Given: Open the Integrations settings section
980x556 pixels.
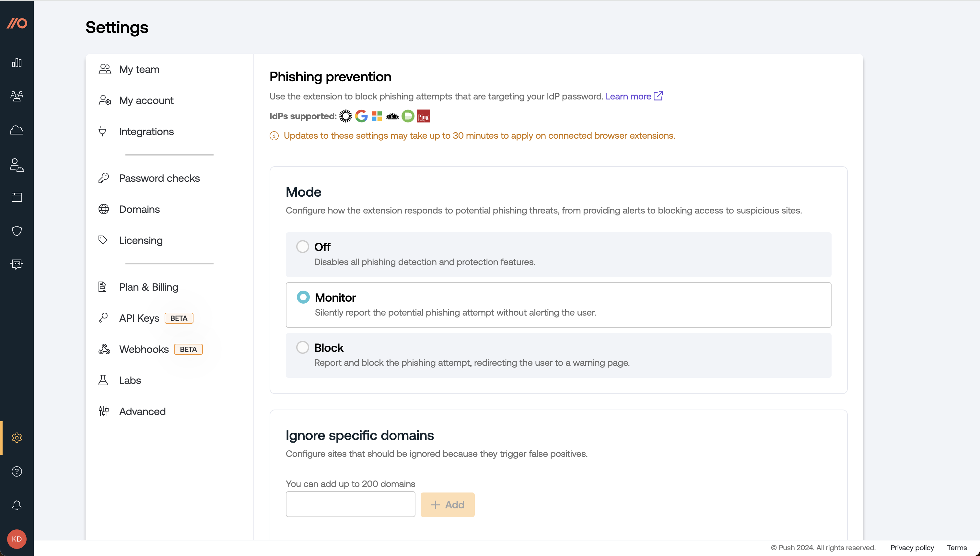Looking at the screenshot, I should pos(147,131).
